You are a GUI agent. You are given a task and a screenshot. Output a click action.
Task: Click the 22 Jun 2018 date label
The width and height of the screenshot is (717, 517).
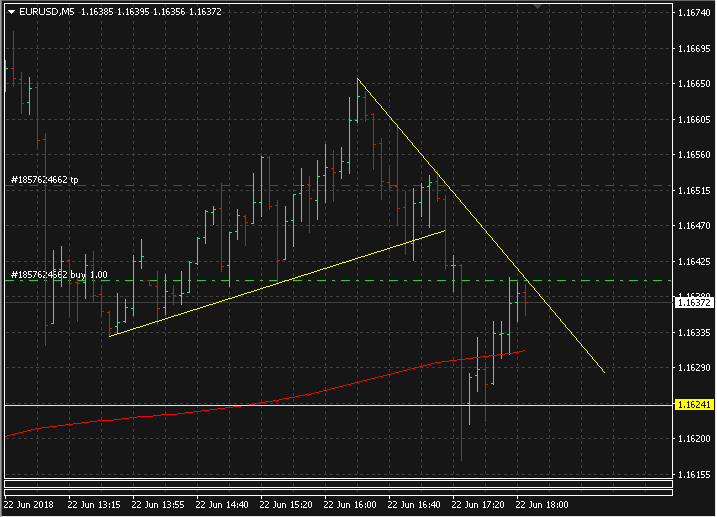click(x=31, y=505)
